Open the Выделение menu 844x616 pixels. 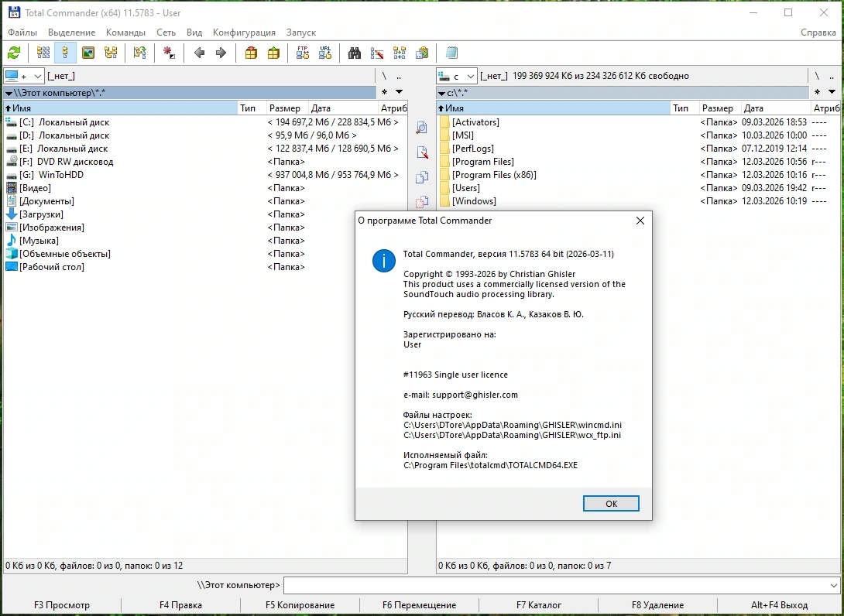[x=71, y=33]
